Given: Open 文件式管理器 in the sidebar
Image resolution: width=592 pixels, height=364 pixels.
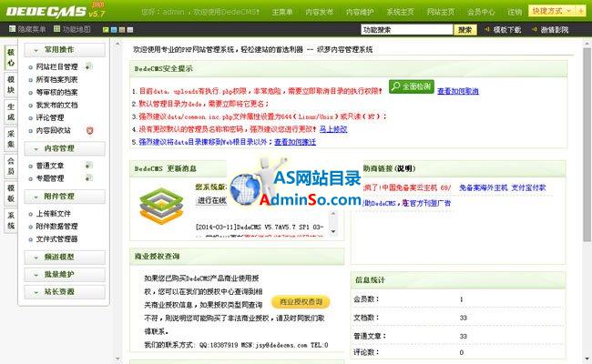Looking at the screenshot, I should [x=56, y=239].
